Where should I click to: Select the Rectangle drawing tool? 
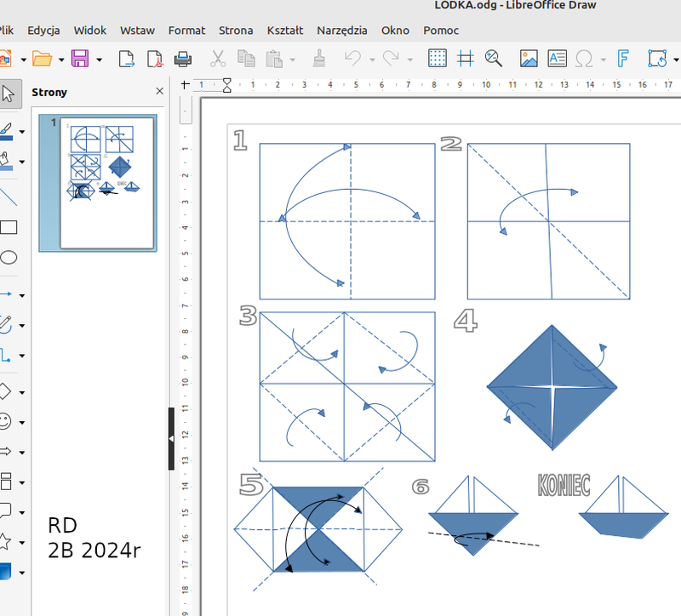9,227
